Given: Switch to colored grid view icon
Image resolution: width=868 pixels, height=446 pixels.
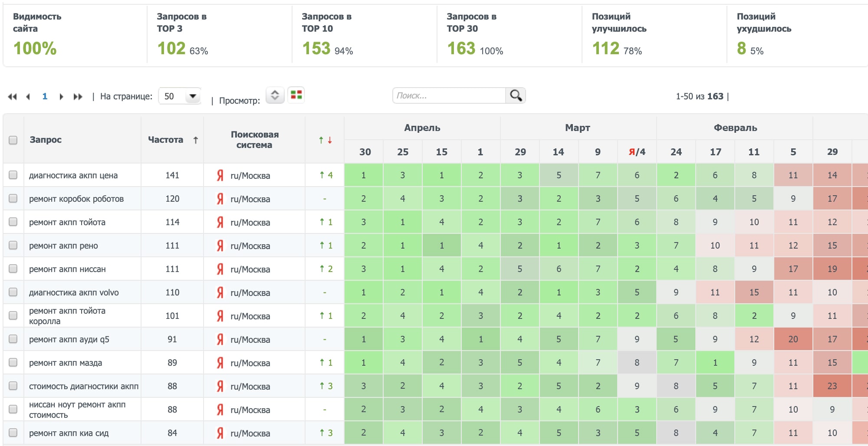Looking at the screenshot, I should click(296, 95).
